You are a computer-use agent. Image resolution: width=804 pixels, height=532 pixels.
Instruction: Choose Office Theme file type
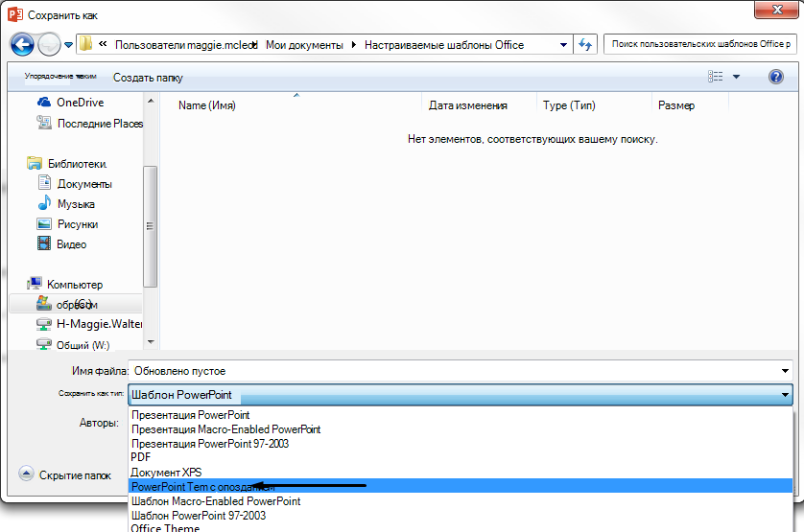[x=461, y=527]
